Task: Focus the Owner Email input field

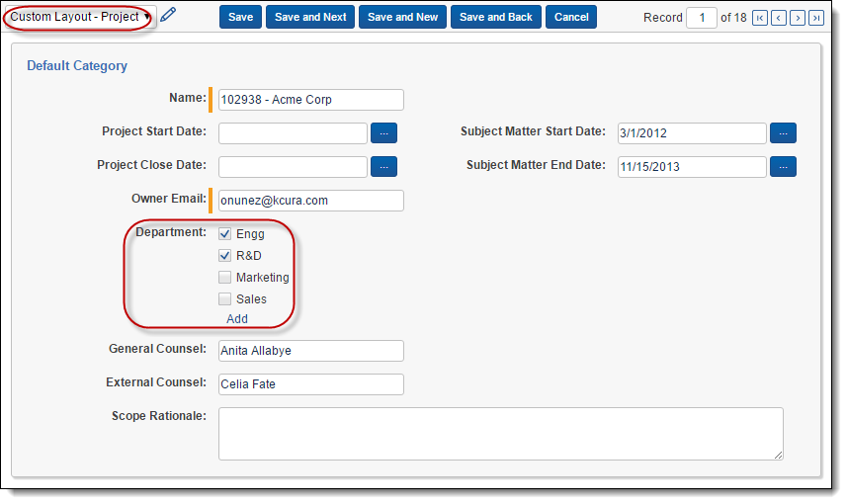Action: (310, 201)
